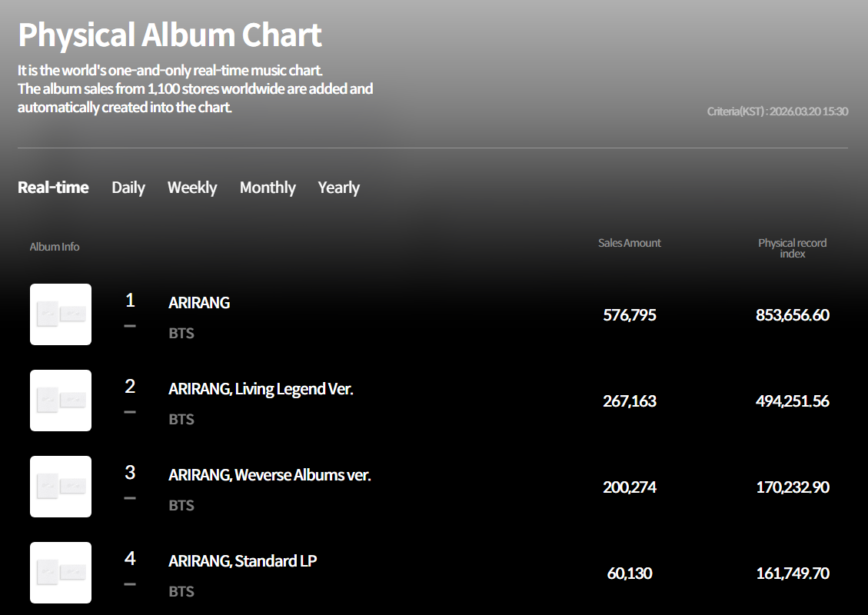
Task: Open the ARIRANG, Standard LP title link
Action: (x=242, y=561)
